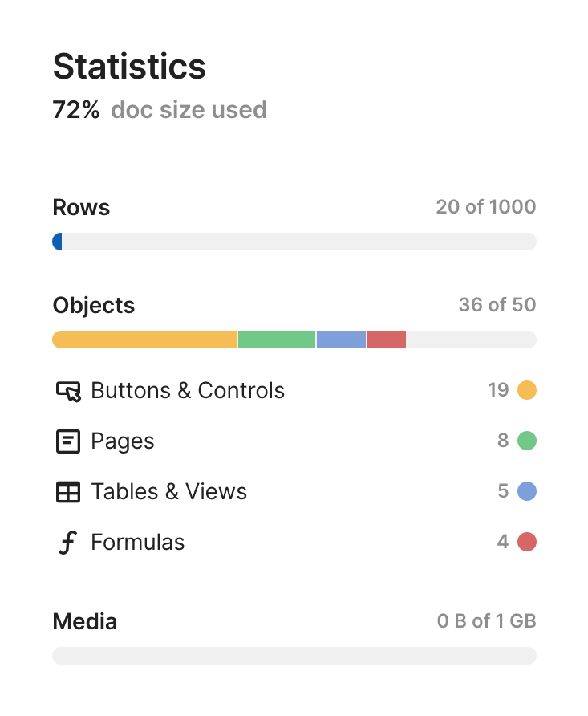Viewport: 588px width, 716px height.
Task: Click the Rows usage progress bar
Action: coord(294,242)
